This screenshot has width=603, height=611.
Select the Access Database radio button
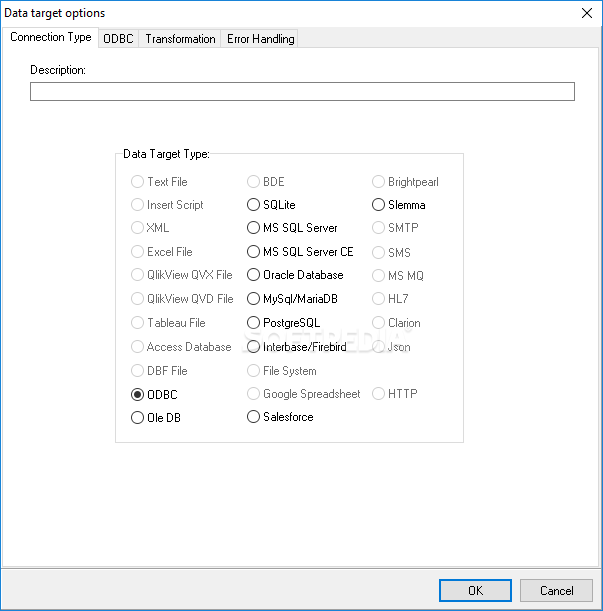coord(137,347)
